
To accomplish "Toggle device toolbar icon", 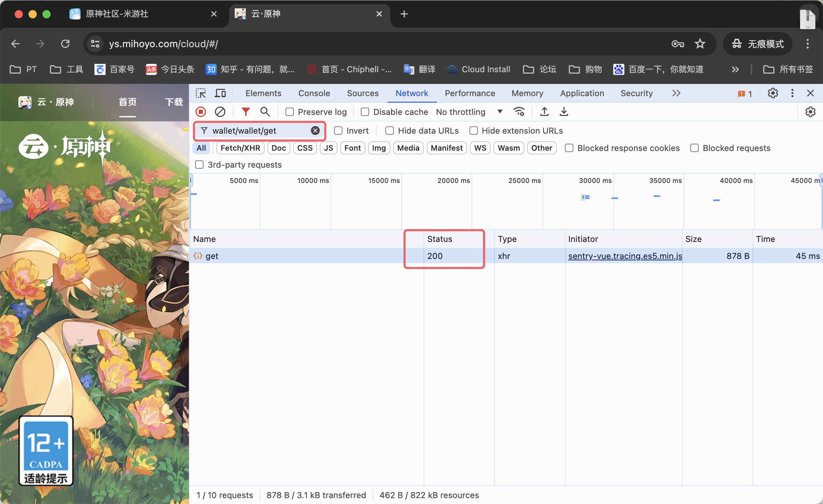I will coord(220,93).
